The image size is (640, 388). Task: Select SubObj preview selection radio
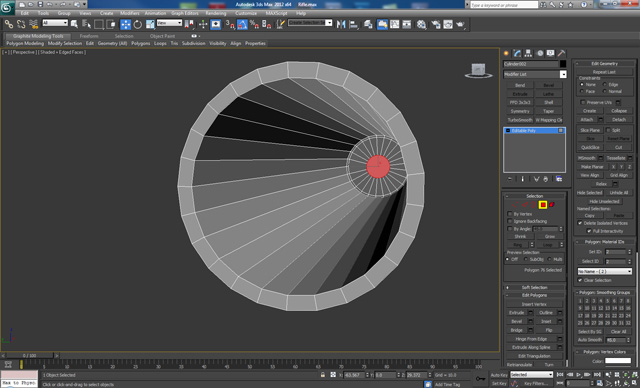coord(526,259)
